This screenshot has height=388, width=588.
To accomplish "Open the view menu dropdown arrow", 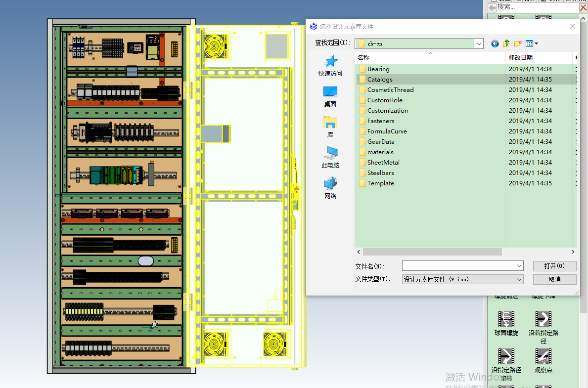I will tap(537, 43).
